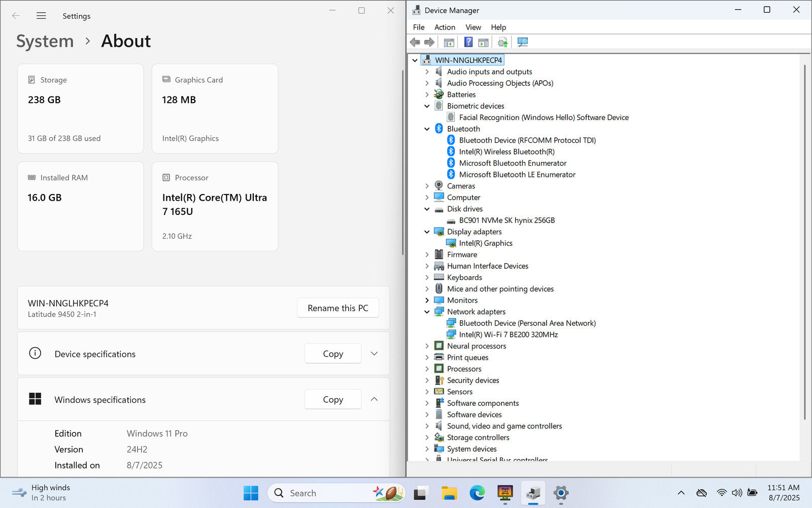Launch Microsoft Edge from the taskbar
The height and width of the screenshot is (508, 812).
477,493
